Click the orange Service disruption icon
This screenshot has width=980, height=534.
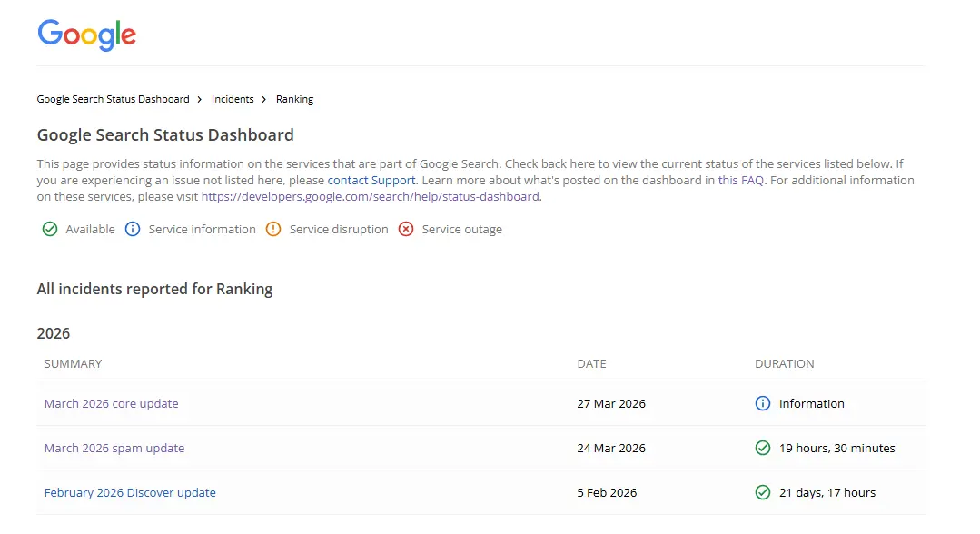coord(273,229)
